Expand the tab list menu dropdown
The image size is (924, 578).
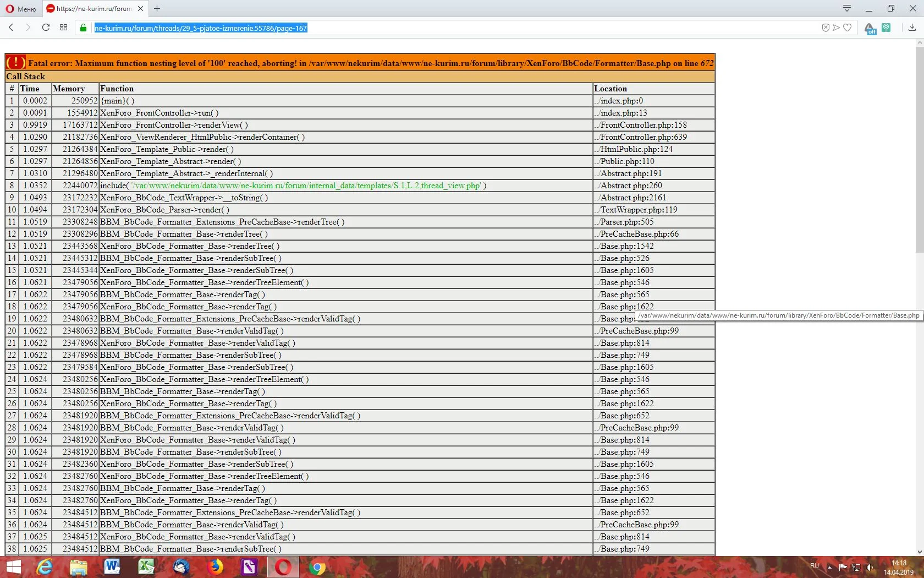tap(847, 8)
